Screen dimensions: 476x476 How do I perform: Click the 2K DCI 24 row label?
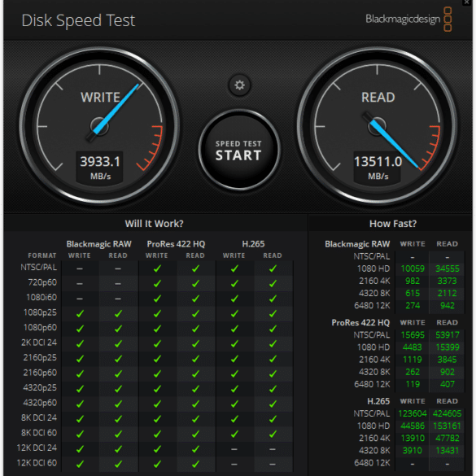(x=39, y=343)
